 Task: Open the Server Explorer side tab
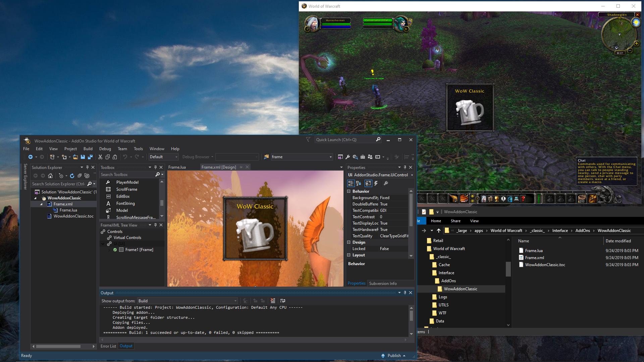click(x=25, y=177)
